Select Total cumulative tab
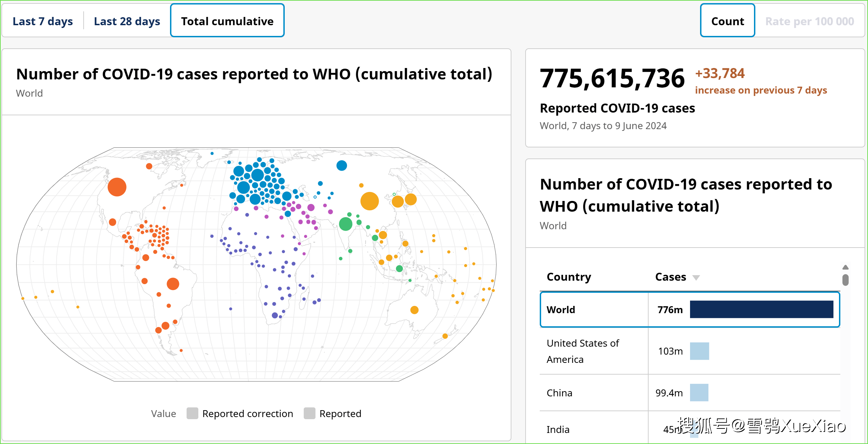The height and width of the screenshot is (444, 868). [x=227, y=21]
